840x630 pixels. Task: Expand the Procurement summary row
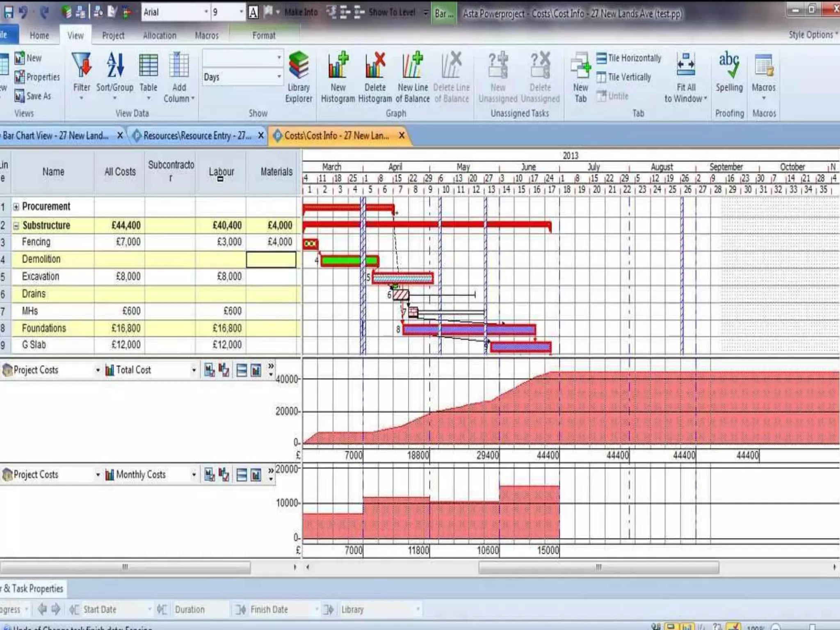tap(16, 207)
